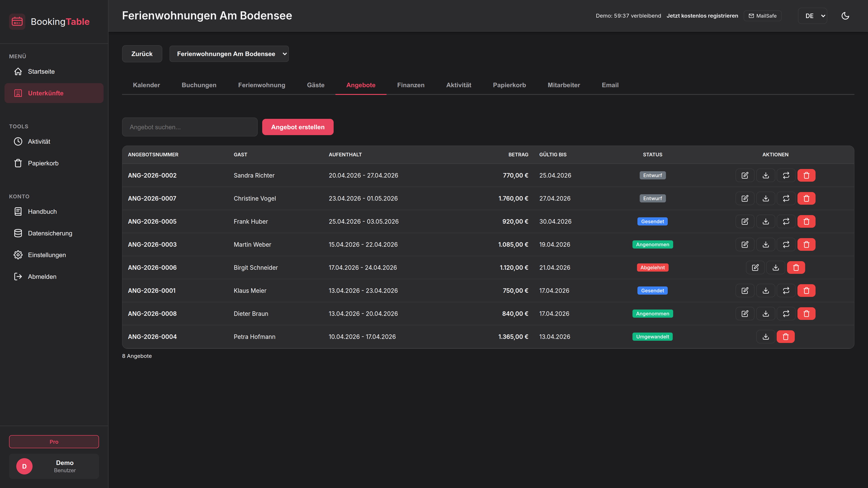Open Datensicherung in sidebar
Image resolution: width=868 pixels, height=488 pixels.
coord(54,233)
